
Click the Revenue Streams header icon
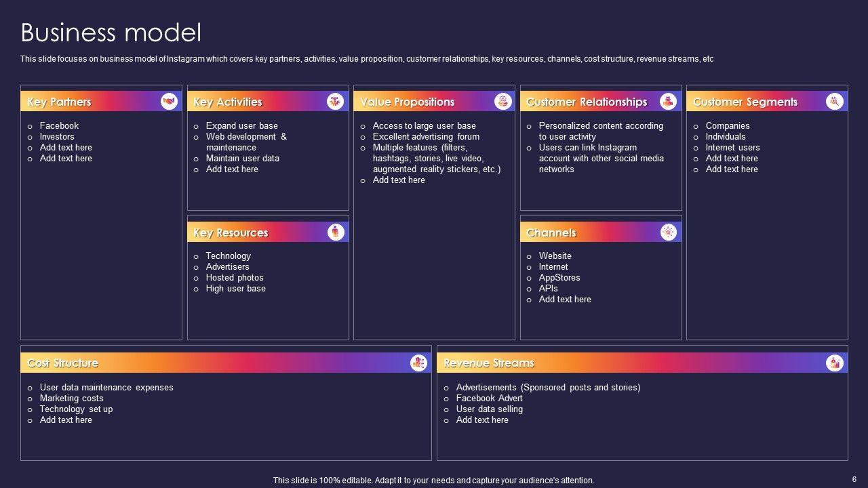point(835,363)
